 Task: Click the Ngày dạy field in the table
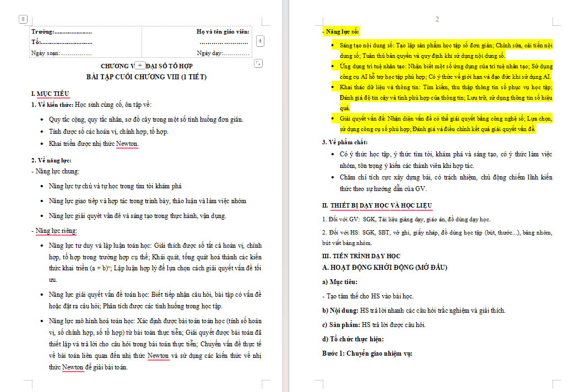click(x=223, y=53)
